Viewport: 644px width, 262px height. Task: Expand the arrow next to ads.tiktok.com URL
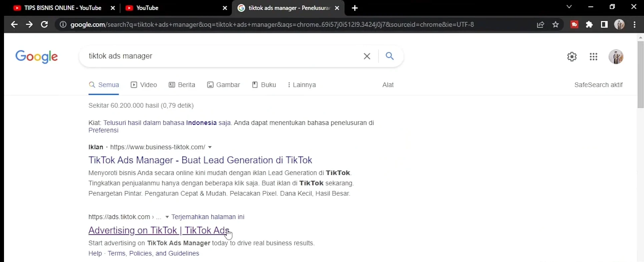point(167,217)
